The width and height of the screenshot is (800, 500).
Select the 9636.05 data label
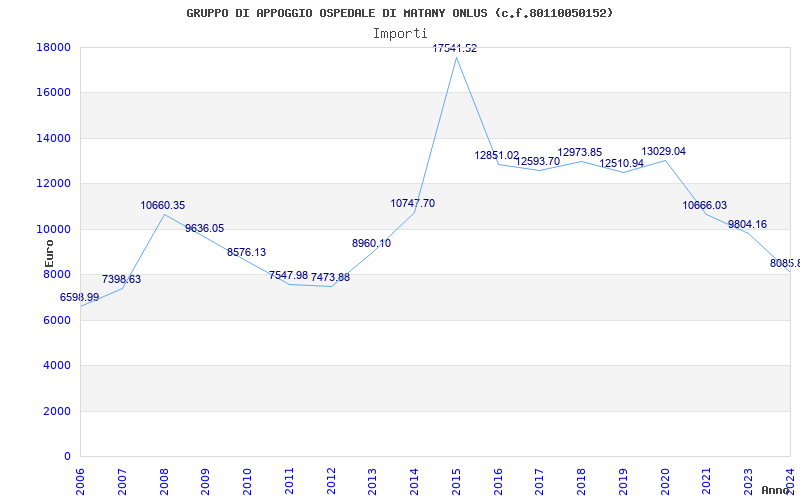click(x=205, y=229)
